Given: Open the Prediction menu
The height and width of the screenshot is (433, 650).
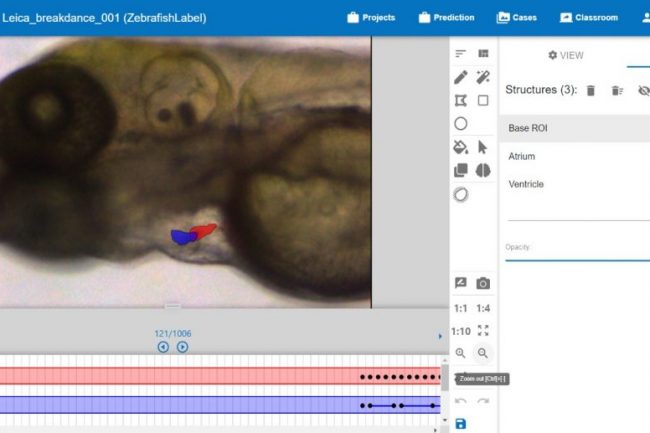Looking at the screenshot, I should [446, 17].
